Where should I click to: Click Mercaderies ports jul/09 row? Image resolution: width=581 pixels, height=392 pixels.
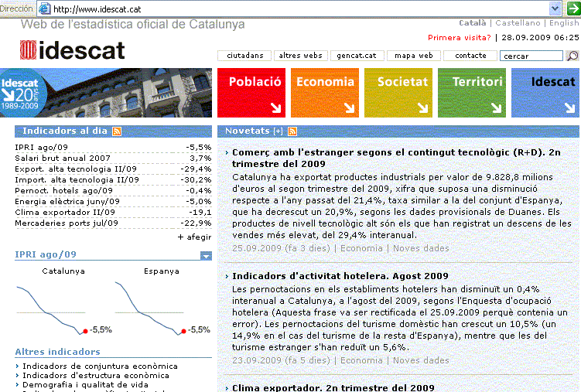113,223
